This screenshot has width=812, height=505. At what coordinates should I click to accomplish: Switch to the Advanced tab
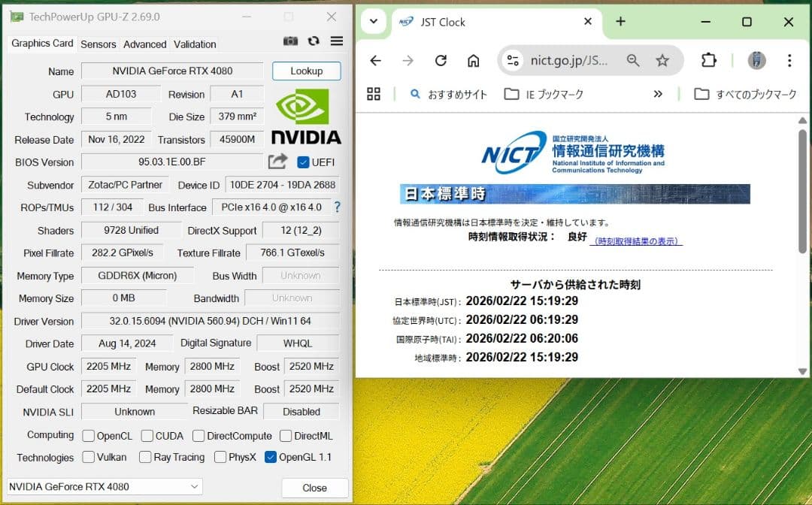tap(145, 44)
